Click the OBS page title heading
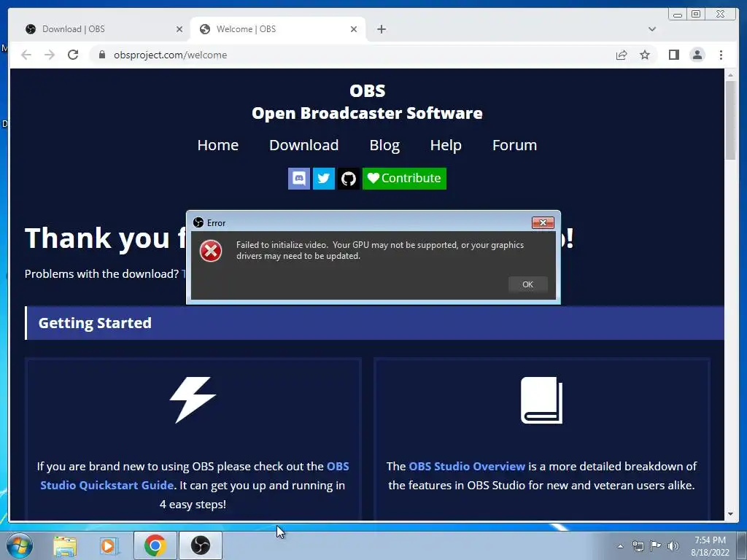Image resolution: width=747 pixels, height=560 pixels. pos(367,90)
